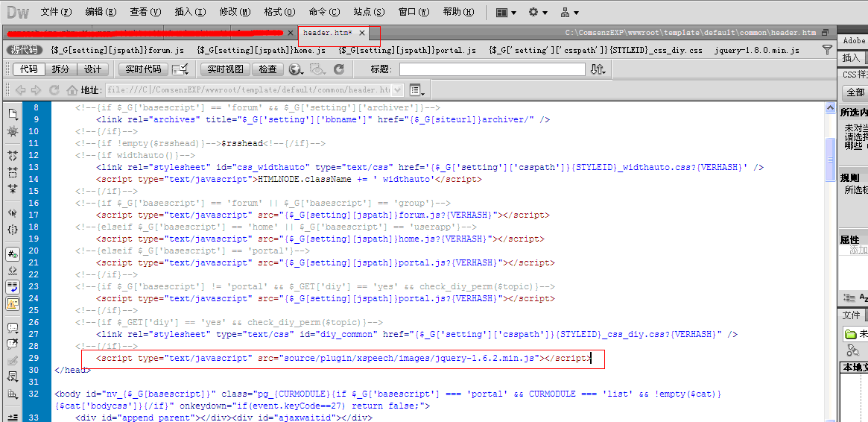Open the 格式(O) menu
Screen dimensions: 868x422
[279, 12]
